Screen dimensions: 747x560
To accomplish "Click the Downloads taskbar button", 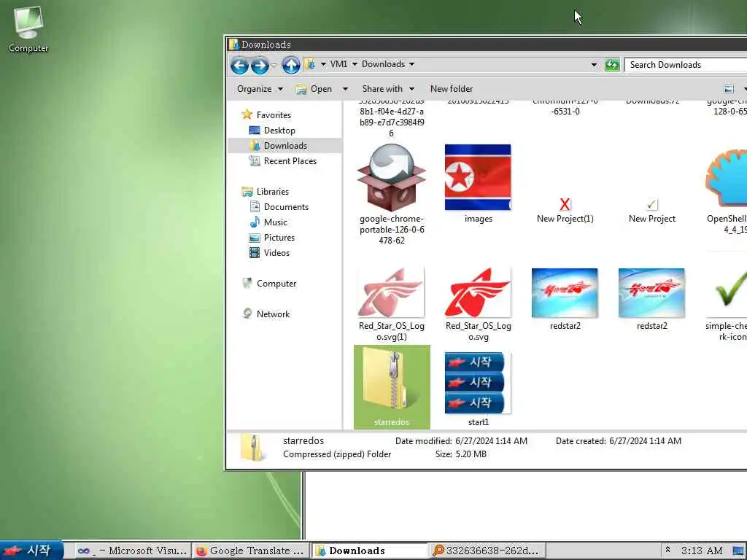I will [x=369, y=551].
